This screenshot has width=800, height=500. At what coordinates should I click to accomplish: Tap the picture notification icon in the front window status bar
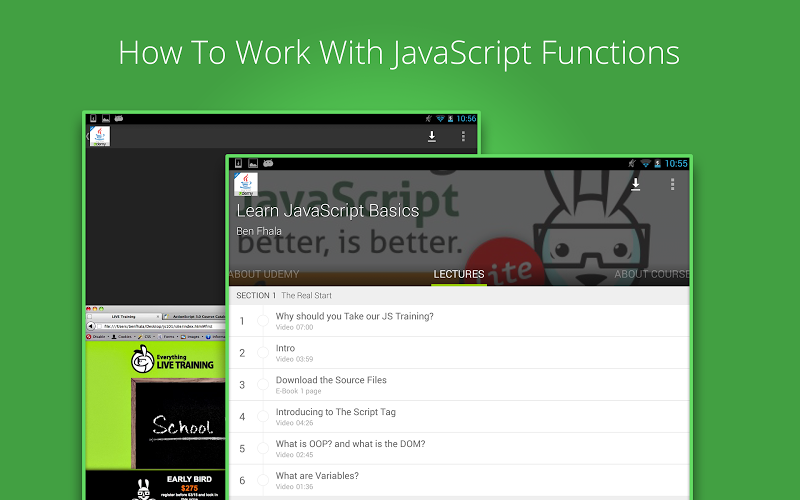pyautogui.click(x=253, y=163)
